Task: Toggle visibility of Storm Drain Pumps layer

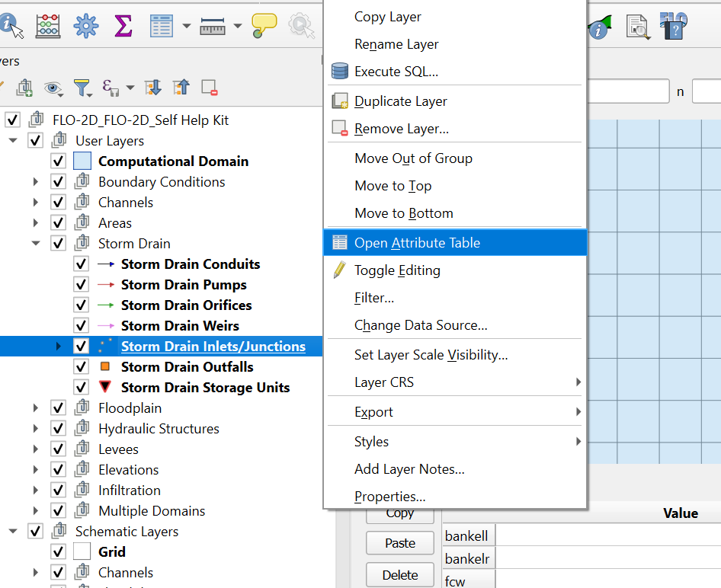Action: tap(81, 285)
